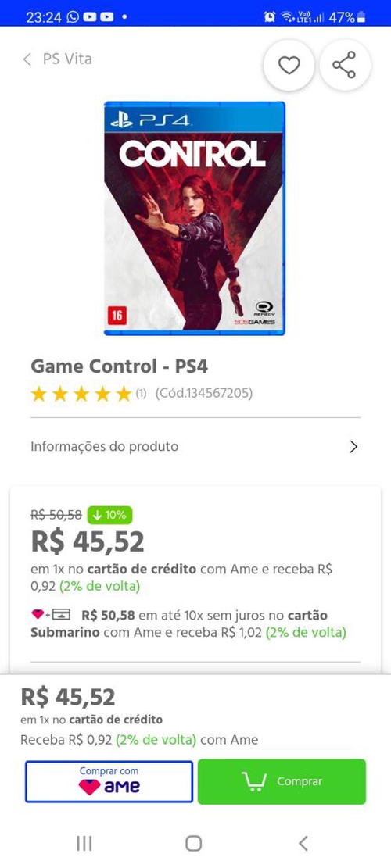Tap the Submarino card diamond icon
This screenshot has height=868, width=391.
[38, 614]
